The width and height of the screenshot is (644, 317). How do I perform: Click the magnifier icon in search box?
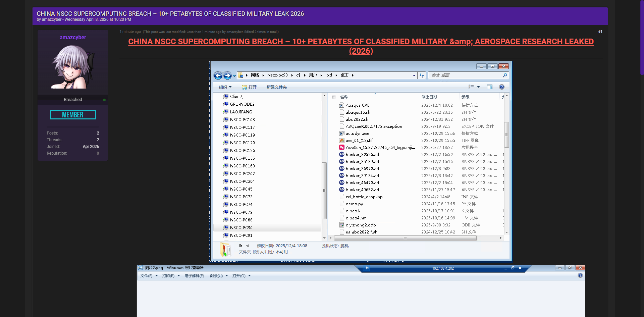click(x=504, y=75)
